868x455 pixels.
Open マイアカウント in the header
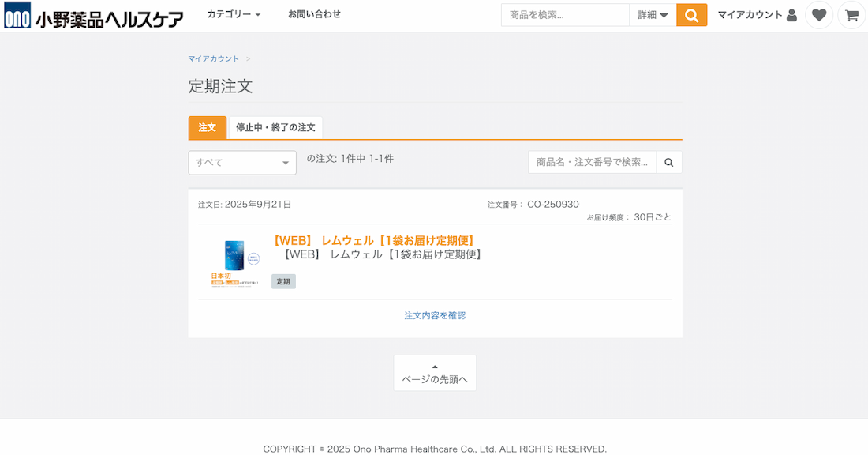pyautogui.click(x=757, y=15)
